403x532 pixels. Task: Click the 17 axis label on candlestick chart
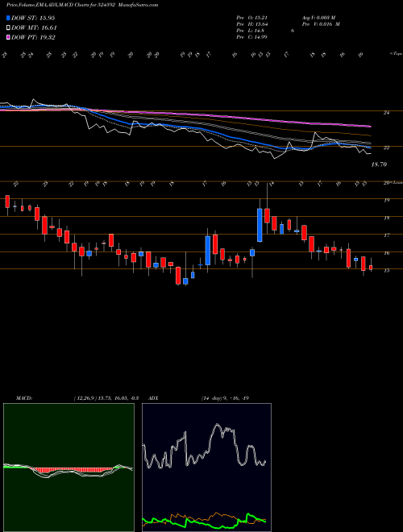coord(386,235)
